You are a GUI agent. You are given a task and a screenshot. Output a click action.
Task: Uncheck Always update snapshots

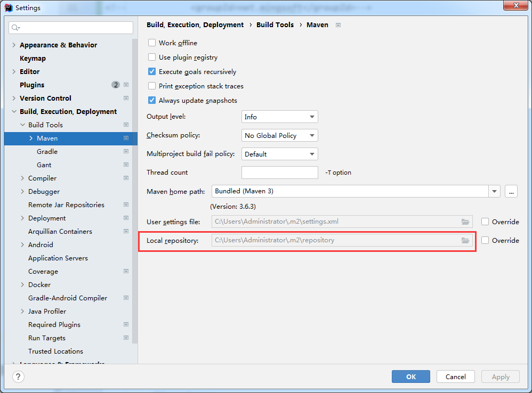(x=152, y=100)
